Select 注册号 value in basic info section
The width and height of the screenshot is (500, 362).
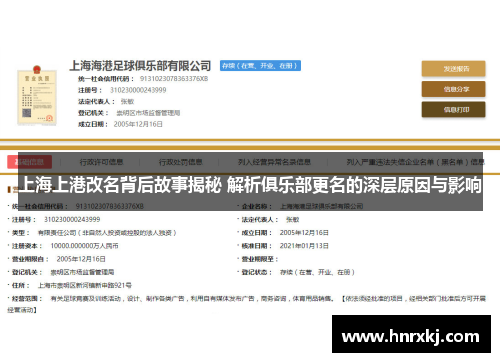coord(72,219)
